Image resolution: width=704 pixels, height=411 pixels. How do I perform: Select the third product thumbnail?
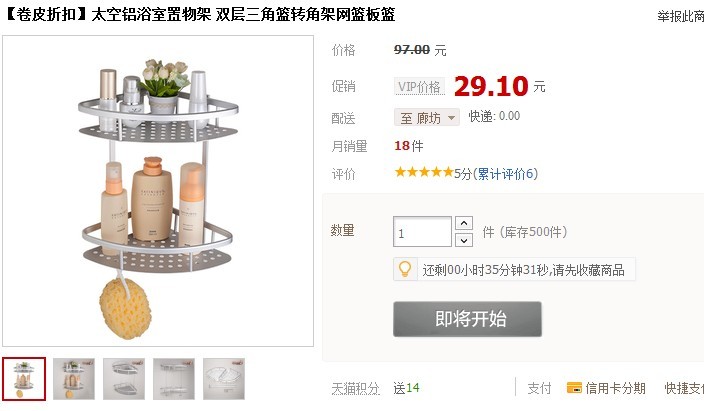click(124, 379)
